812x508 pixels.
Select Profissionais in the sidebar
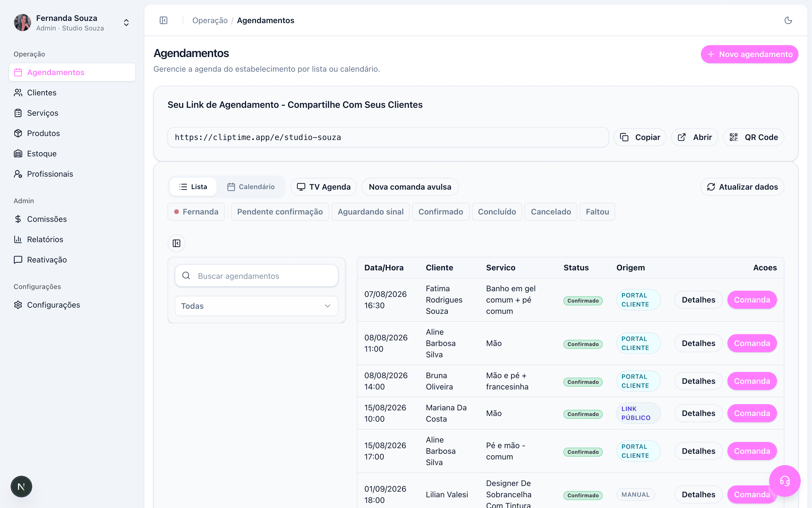72,174
